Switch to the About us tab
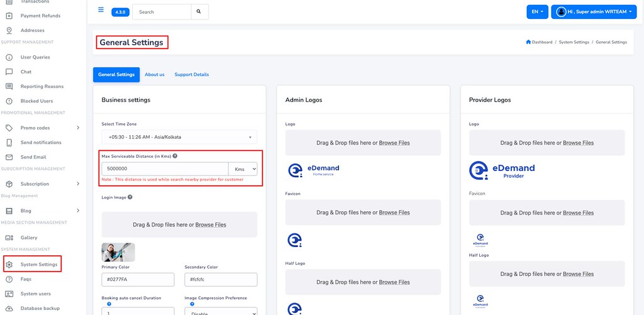Viewport: 644px width, 315px height. pos(155,75)
